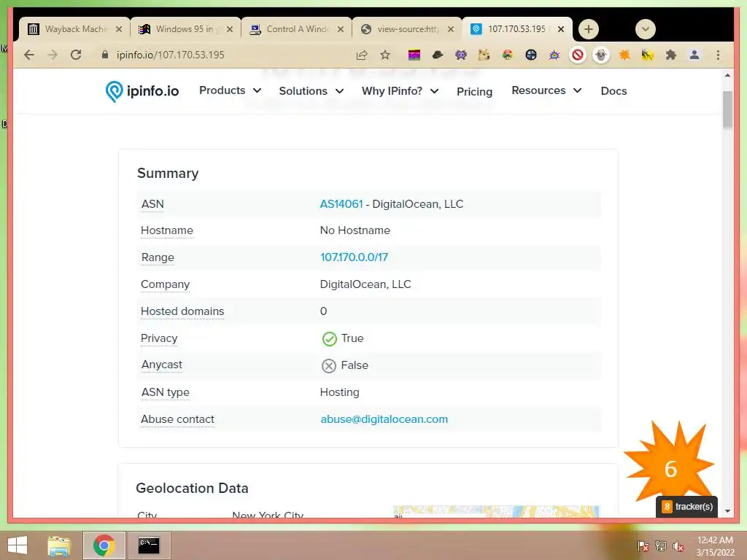
Task: Open the 107.170.0.0/17 range link
Action: pyautogui.click(x=354, y=257)
